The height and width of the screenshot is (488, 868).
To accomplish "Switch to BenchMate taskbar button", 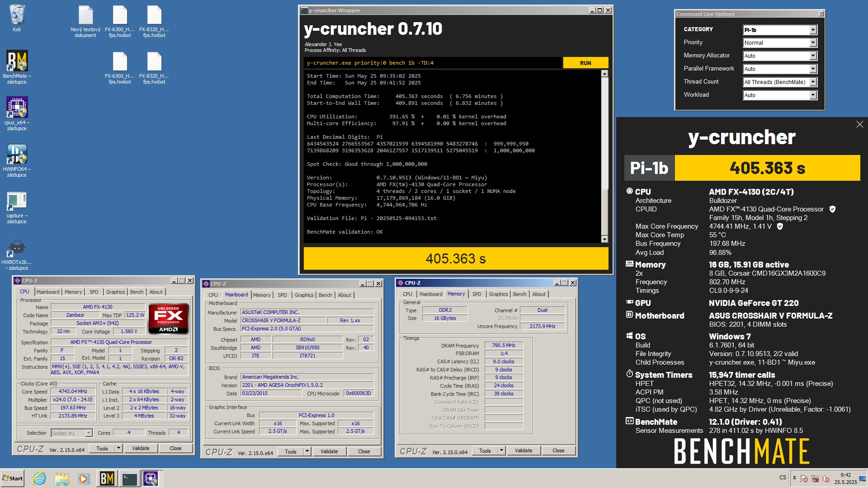I will [x=107, y=479].
